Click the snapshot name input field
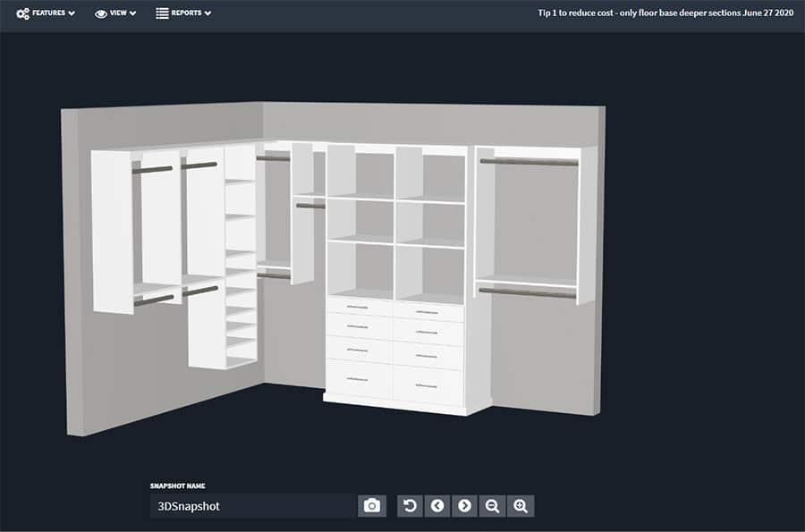805x532 pixels. coord(252,506)
